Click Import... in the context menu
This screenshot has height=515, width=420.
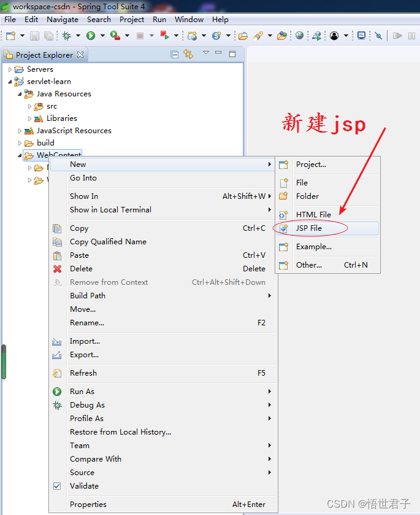click(163, 341)
